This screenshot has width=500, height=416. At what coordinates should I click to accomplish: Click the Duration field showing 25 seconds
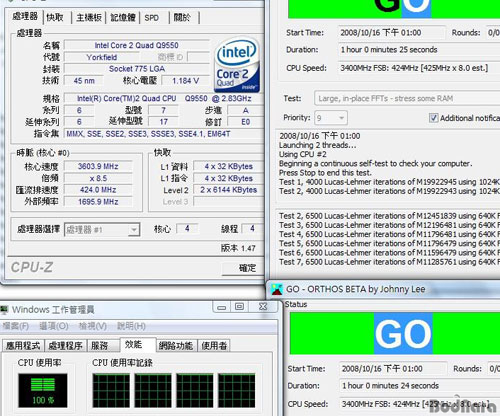[x=419, y=50]
